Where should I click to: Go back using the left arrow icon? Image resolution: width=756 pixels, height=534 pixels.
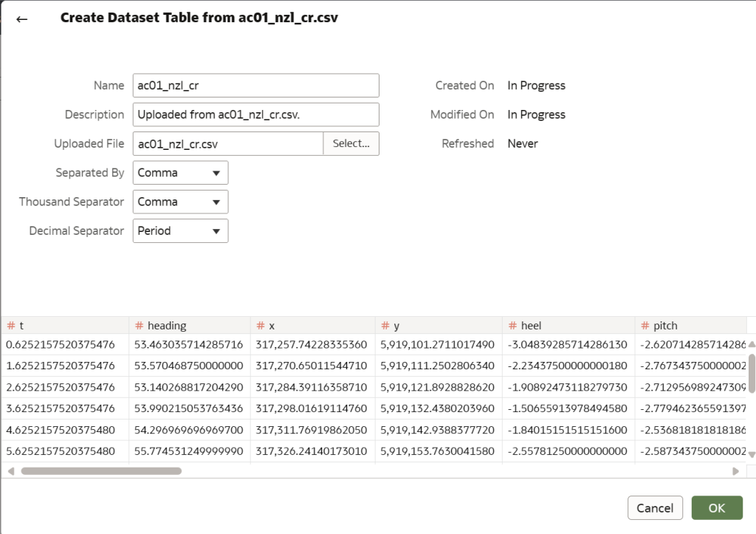pyautogui.click(x=21, y=19)
